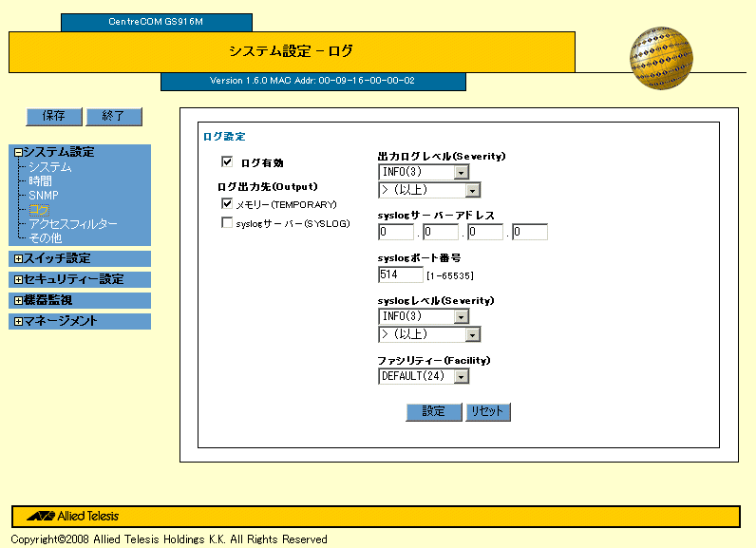Screen dimensions: 756x548
Task: Open the SNMP settings page
Action: tap(44, 196)
